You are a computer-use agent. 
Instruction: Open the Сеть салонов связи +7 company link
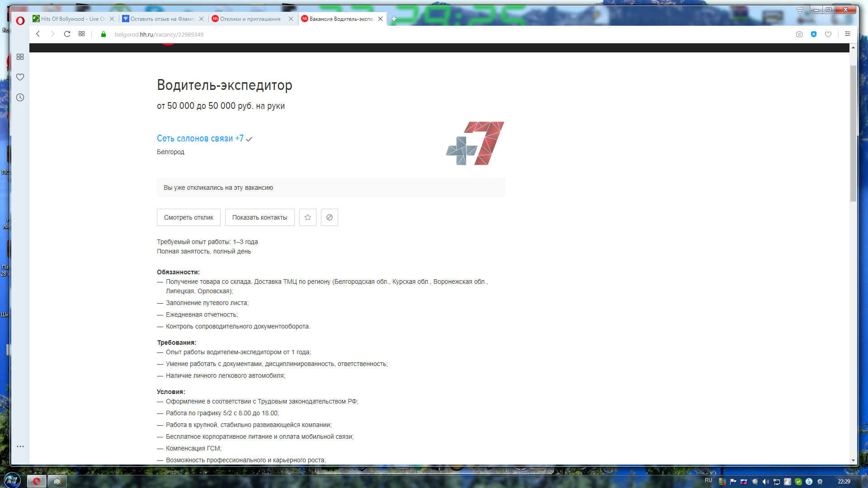coord(200,138)
